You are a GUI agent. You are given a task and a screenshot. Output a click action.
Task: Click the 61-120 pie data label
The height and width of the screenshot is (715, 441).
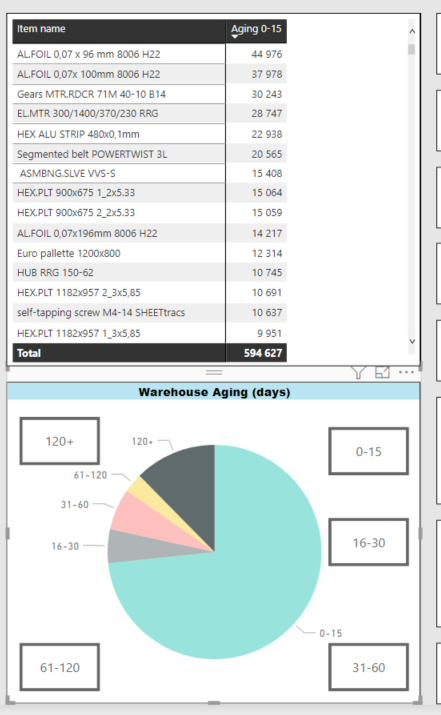90,475
